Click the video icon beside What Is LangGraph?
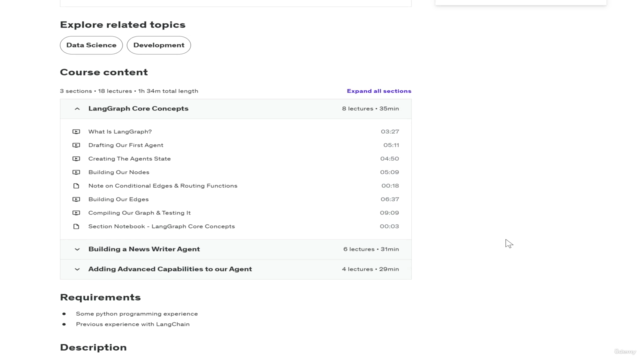The height and width of the screenshot is (360, 640). [x=76, y=131]
